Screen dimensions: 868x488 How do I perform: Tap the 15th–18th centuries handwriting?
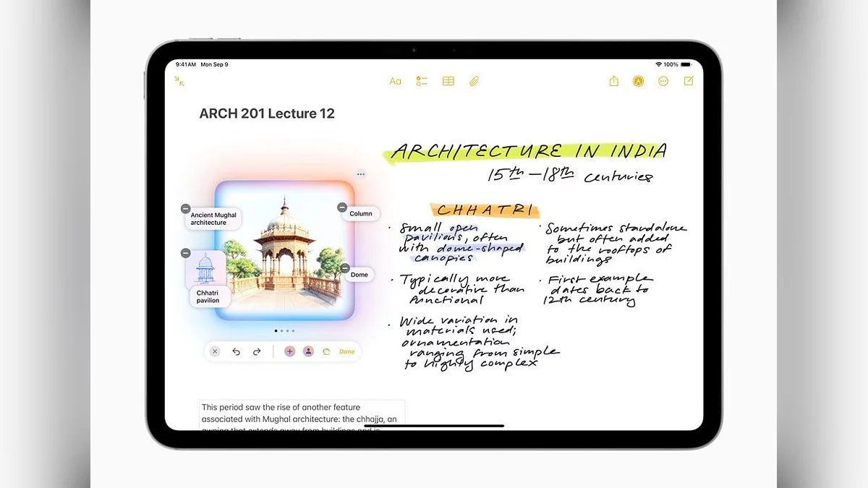tap(570, 176)
